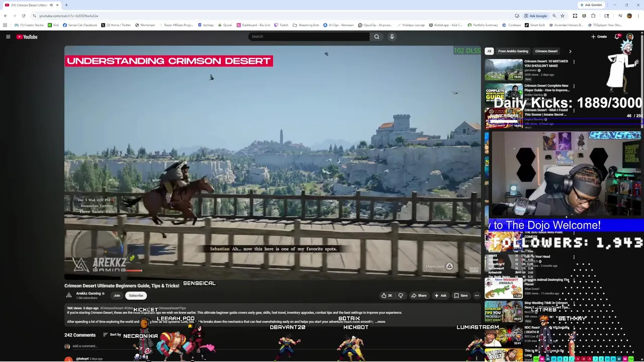Viewport: 644px width, 362px height.
Task: Dislike the video with thumbs-down
Action: (401, 296)
